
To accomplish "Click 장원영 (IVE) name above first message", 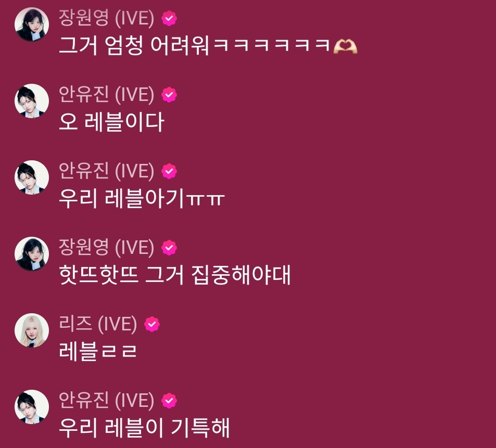I will point(107,18).
